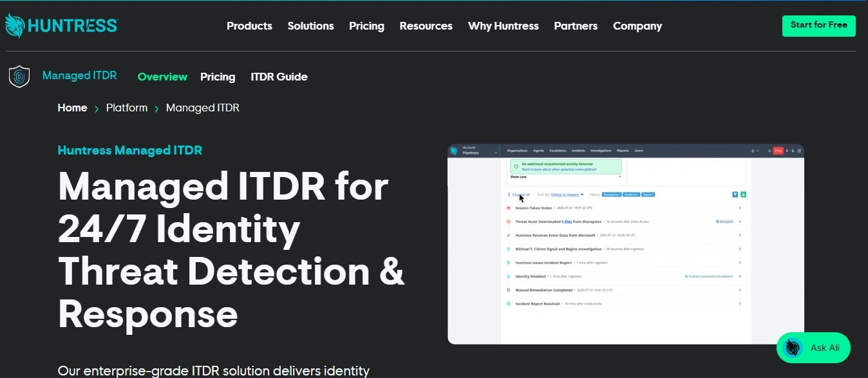This screenshot has height=378, width=868.
Task: Click the Huntress Issues Incident Report icon
Action: click(508, 263)
